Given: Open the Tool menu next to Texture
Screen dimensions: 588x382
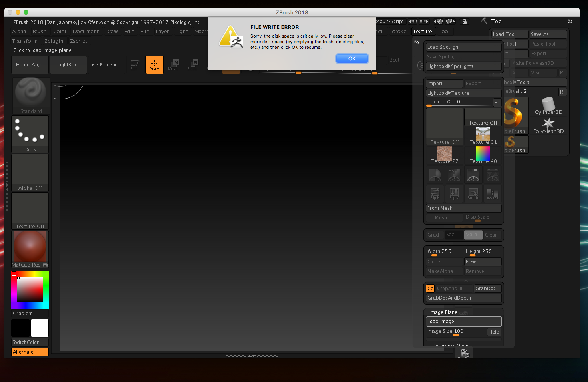Looking at the screenshot, I should [x=444, y=32].
